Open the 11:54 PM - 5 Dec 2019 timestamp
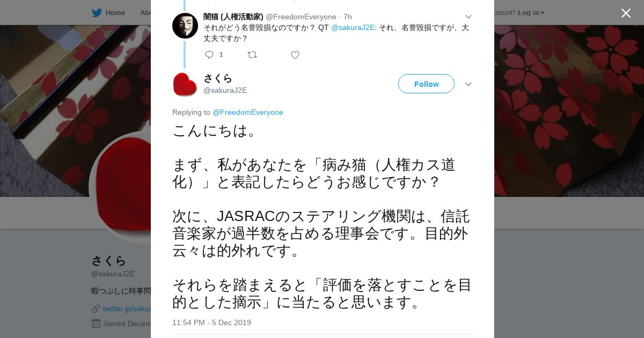 (x=211, y=322)
